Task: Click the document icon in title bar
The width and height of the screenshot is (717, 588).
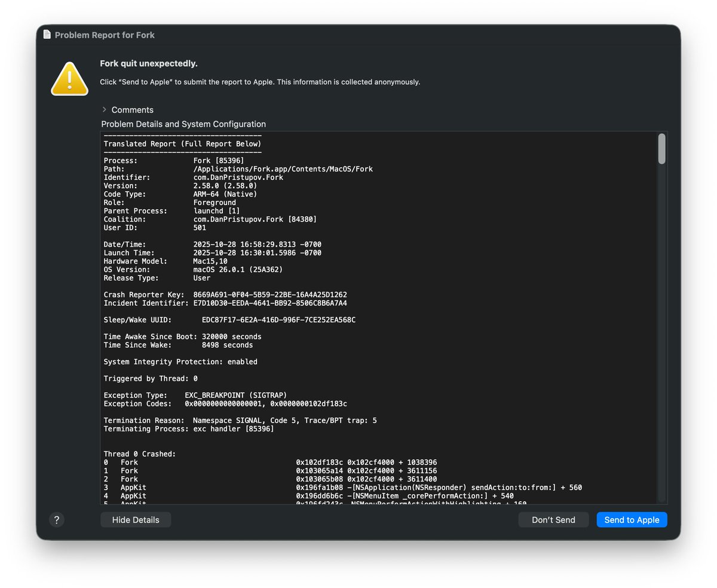Action: (47, 35)
